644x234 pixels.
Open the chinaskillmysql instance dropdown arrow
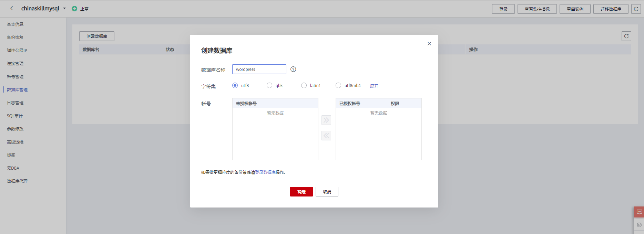click(x=64, y=9)
